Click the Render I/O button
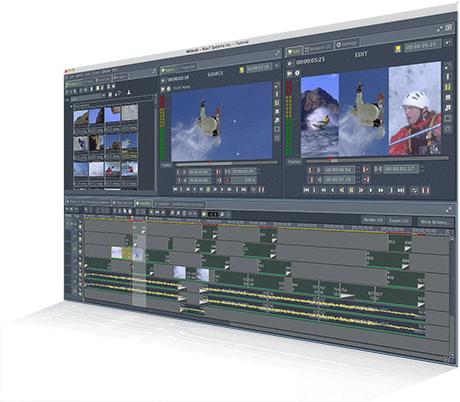460x402 pixels. click(373, 220)
